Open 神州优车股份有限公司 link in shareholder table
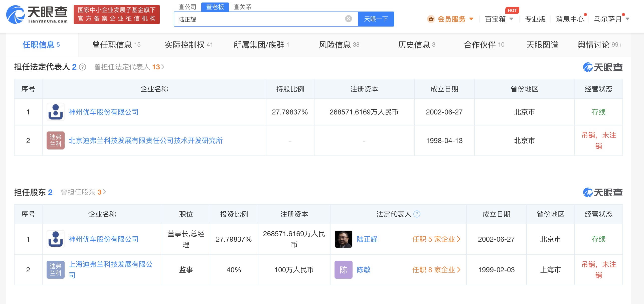This screenshot has width=644, height=304. click(104, 239)
